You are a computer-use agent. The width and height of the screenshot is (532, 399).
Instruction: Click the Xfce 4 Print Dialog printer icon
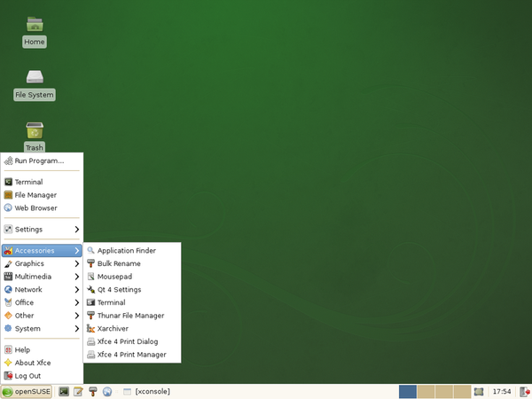[x=90, y=341]
